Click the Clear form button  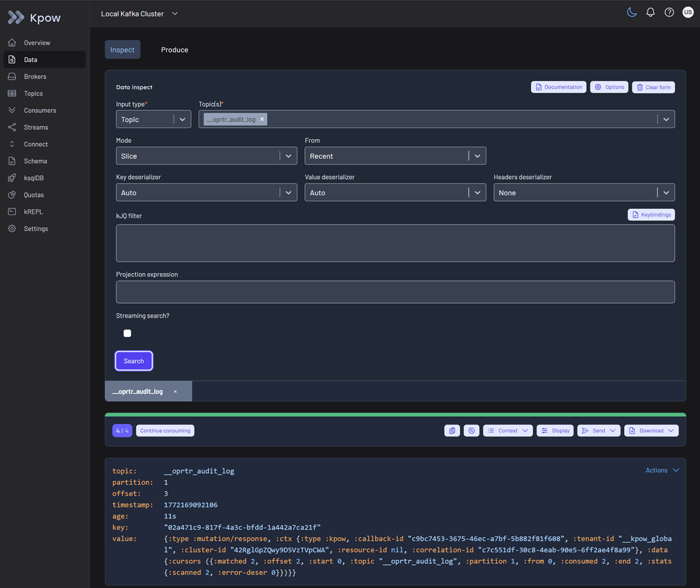pyautogui.click(x=654, y=88)
